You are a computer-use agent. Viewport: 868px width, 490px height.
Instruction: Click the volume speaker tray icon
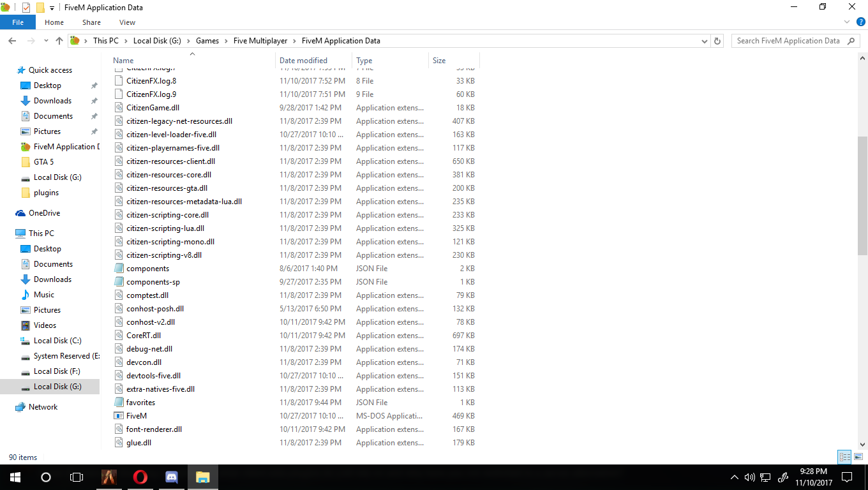(749, 477)
